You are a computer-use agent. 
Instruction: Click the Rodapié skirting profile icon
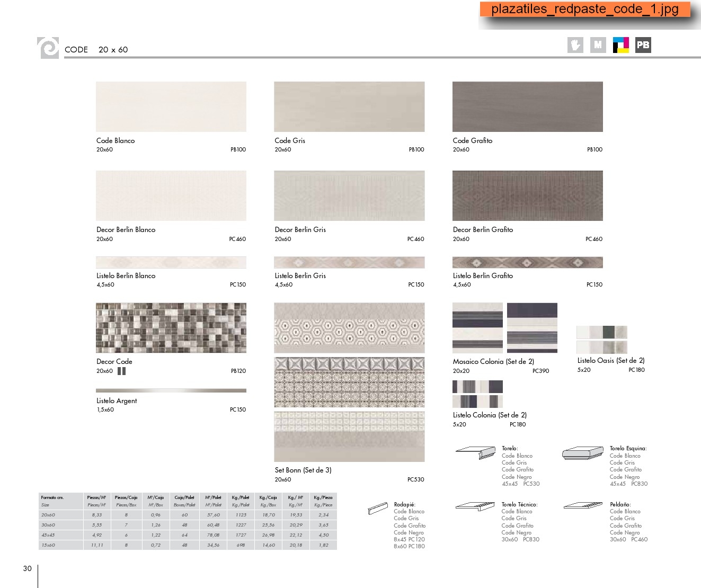click(378, 509)
